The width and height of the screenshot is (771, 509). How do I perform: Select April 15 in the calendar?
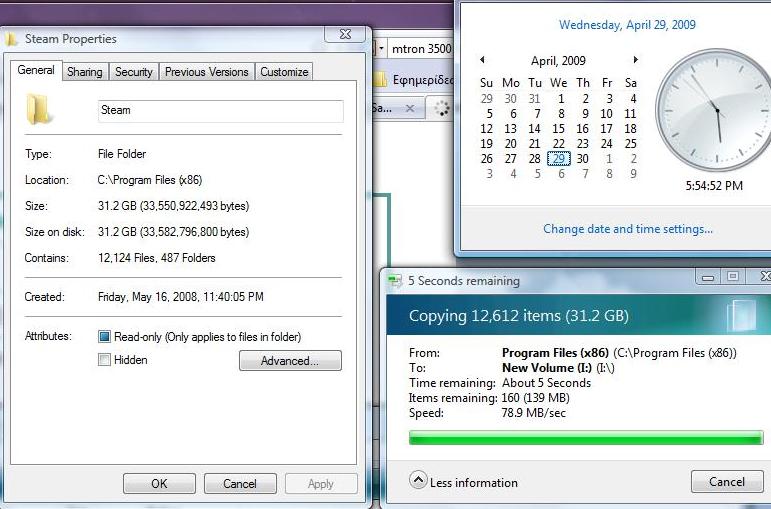click(559, 129)
